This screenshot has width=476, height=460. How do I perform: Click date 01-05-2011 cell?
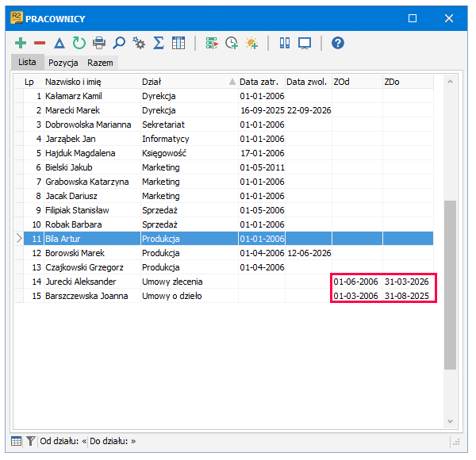click(x=262, y=167)
